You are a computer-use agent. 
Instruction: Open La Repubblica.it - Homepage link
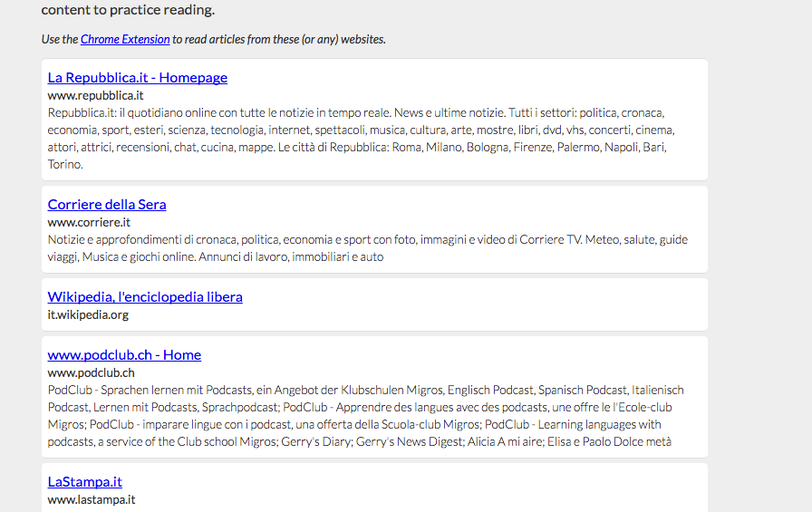(137, 78)
